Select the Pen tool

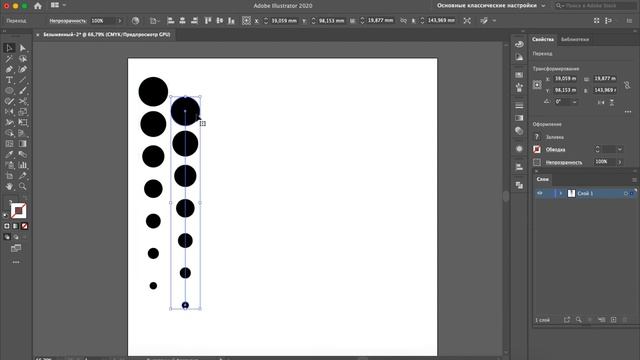click(9, 69)
